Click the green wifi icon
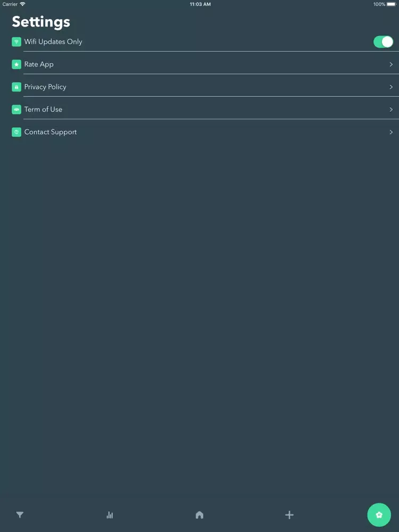 [16, 41]
